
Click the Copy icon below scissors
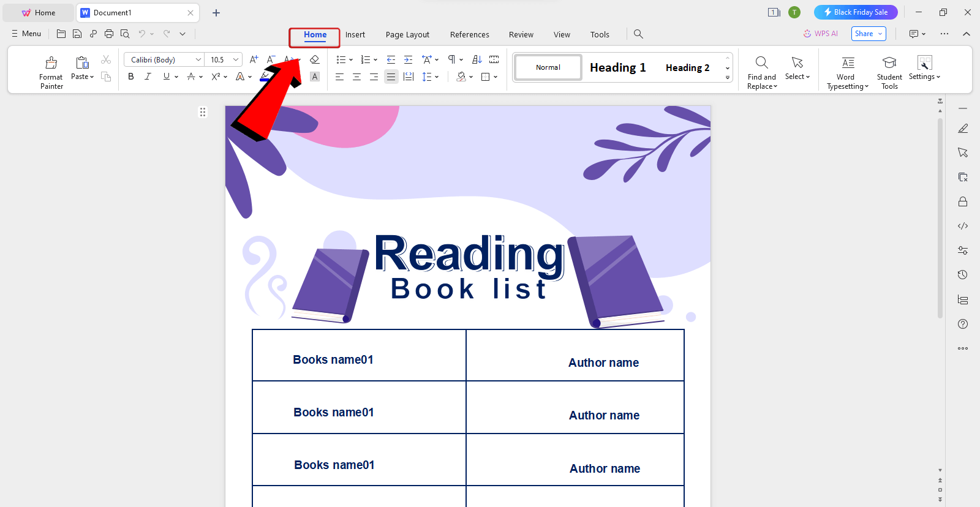click(106, 77)
